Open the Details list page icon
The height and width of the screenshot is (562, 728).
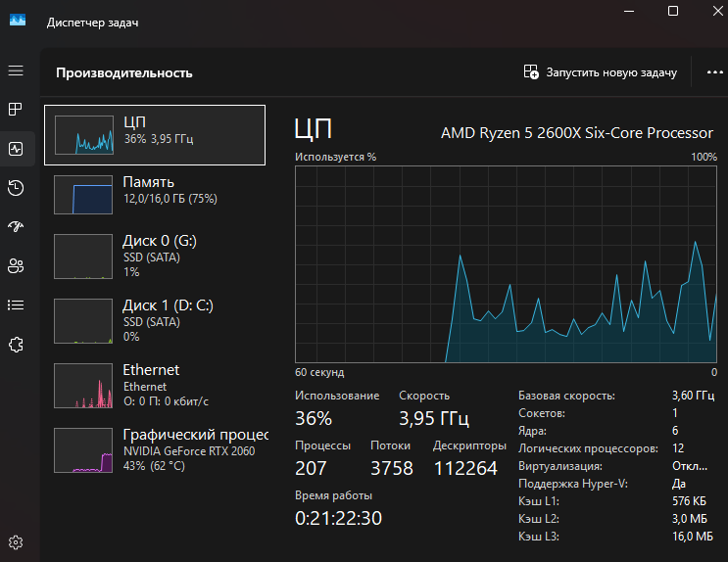coord(16,304)
